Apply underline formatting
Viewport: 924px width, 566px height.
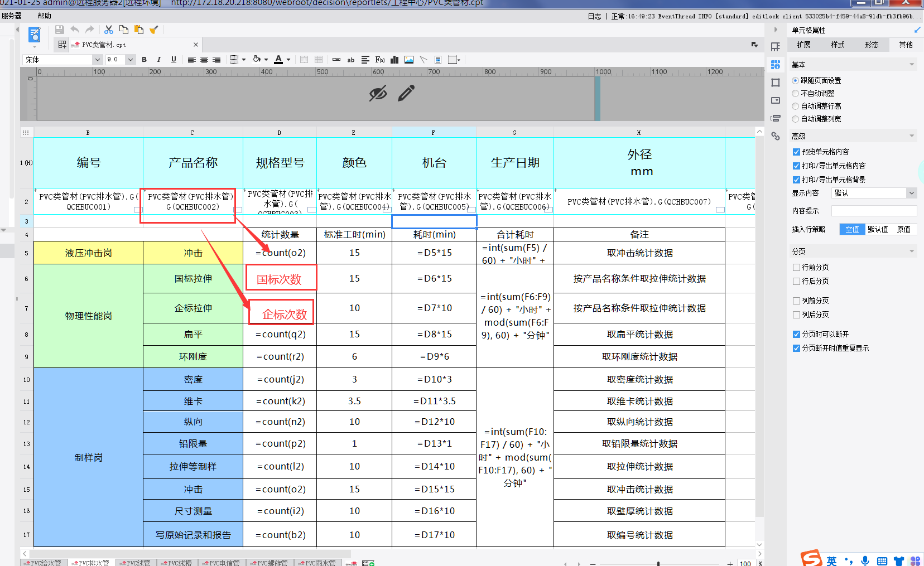(174, 60)
